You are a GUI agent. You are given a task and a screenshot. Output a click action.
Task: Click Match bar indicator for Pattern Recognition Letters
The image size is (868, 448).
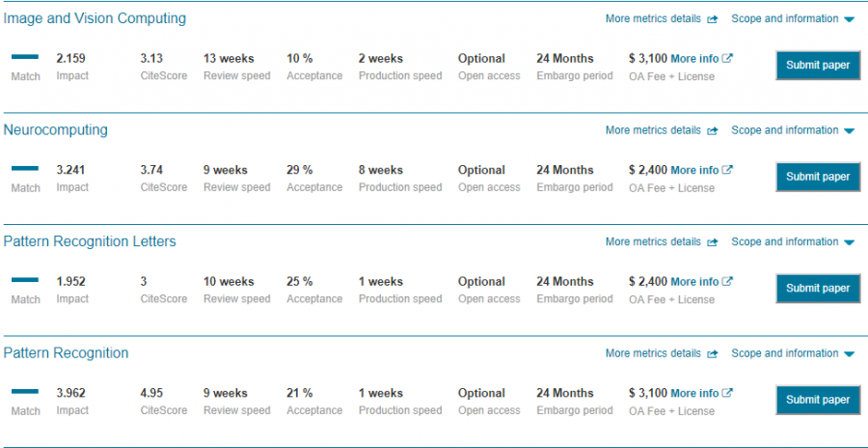pos(25,281)
